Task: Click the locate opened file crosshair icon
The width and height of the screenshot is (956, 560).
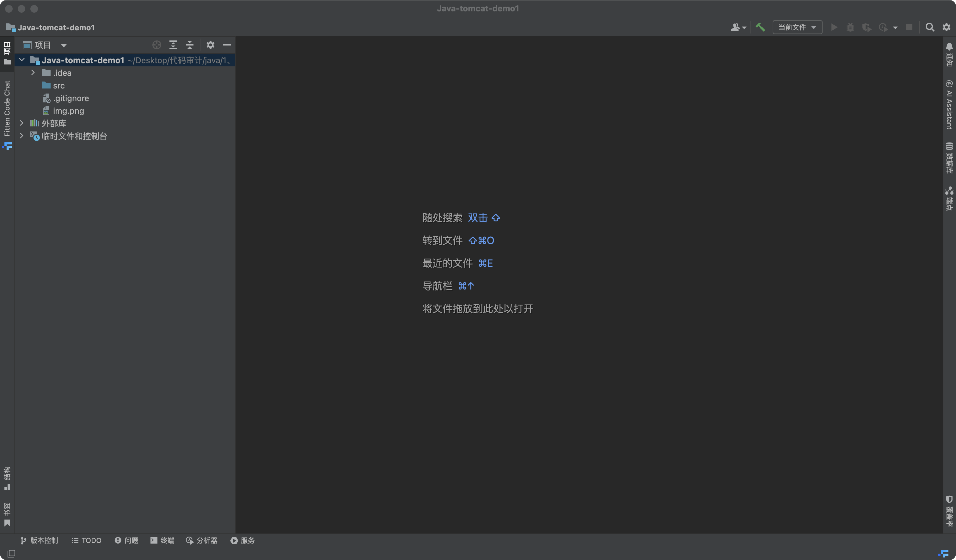Action: click(x=157, y=45)
